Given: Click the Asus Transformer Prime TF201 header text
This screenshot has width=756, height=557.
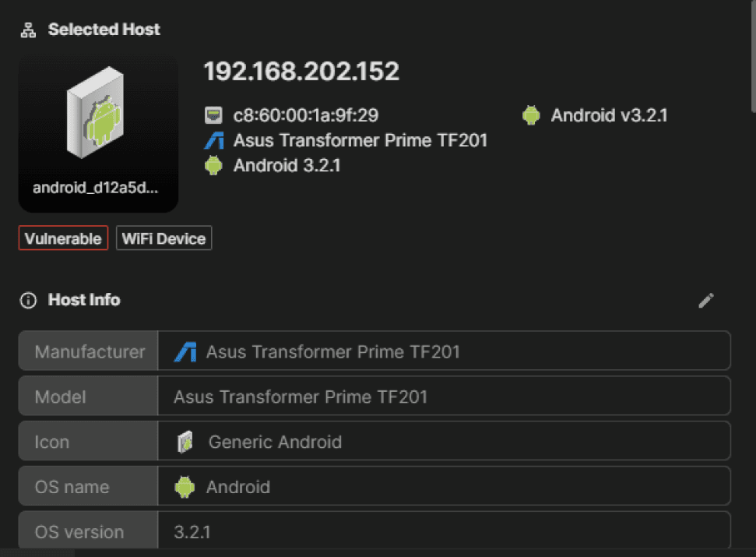Looking at the screenshot, I should click(x=360, y=140).
